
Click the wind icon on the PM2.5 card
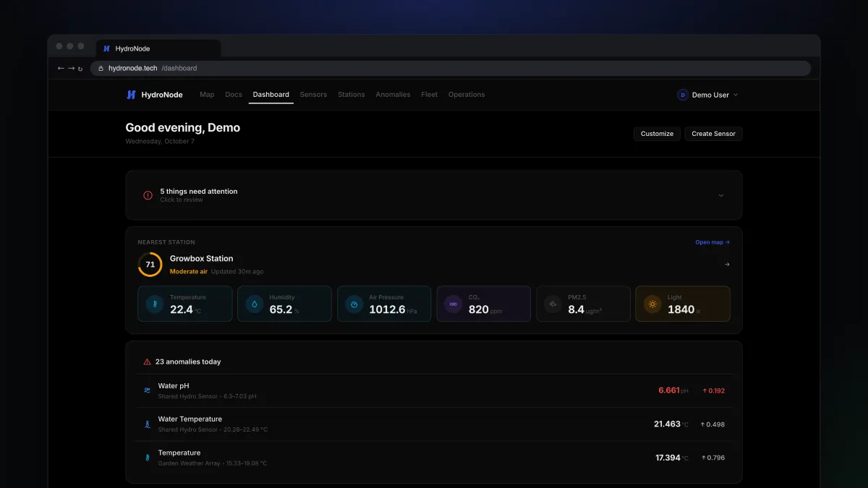553,304
